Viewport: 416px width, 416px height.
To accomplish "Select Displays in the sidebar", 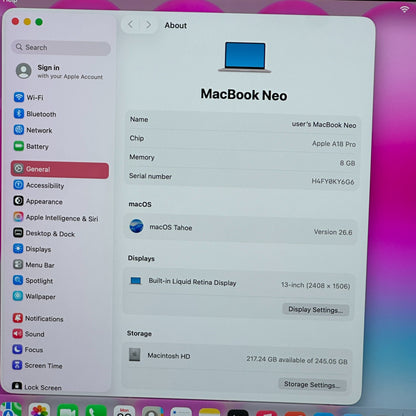I will click(32, 249).
